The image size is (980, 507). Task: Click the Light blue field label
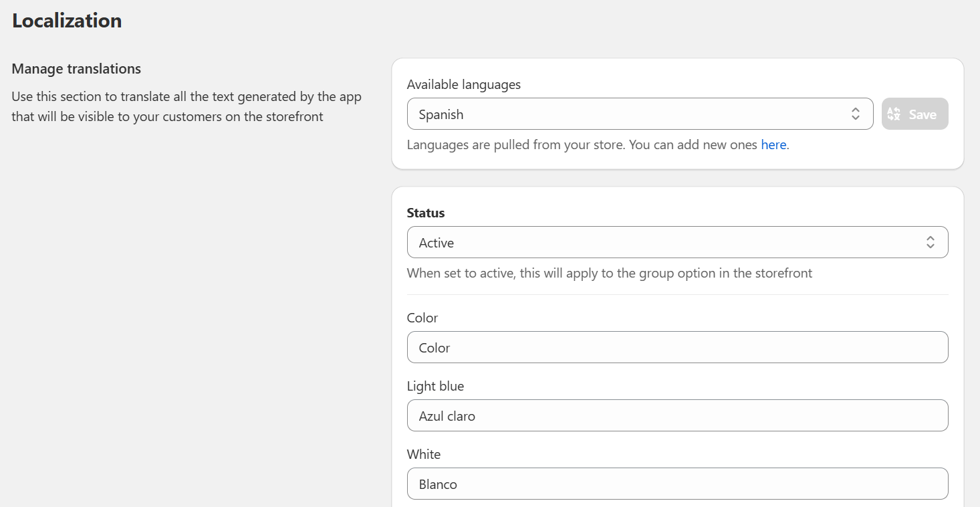(435, 386)
